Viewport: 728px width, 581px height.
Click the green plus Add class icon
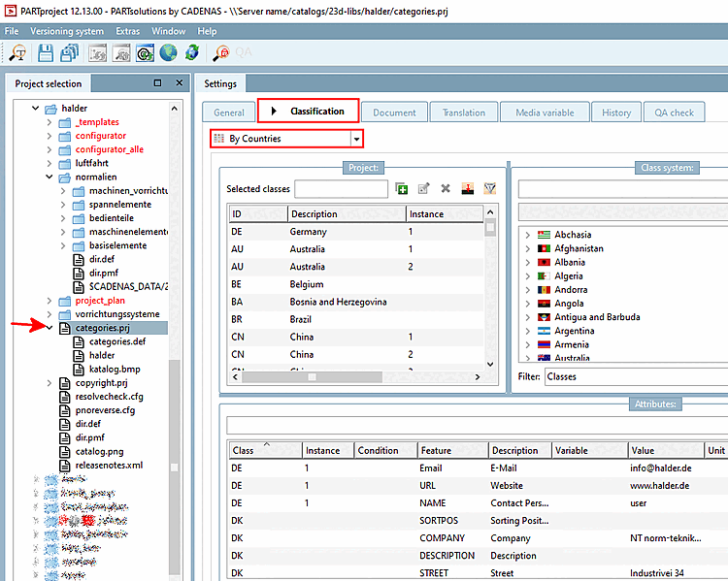pos(401,188)
